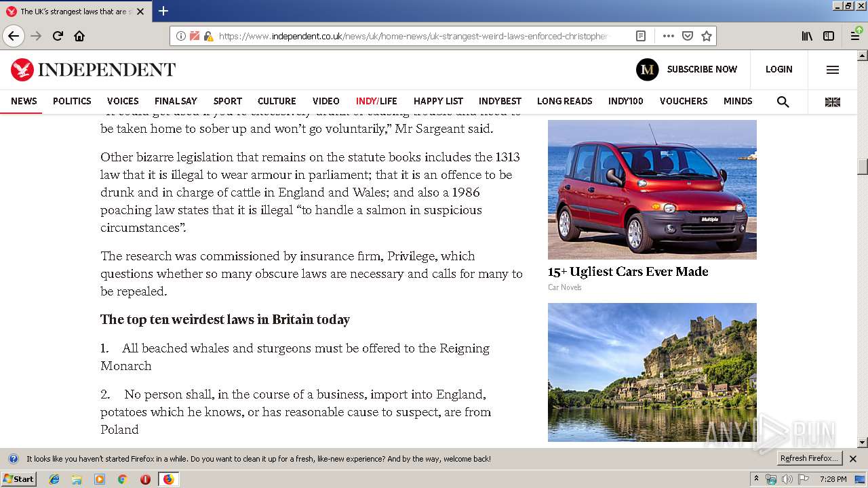Screen dimensions: 868x488
Task: Click the page scrollbar thumb
Action: coord(863,167)
